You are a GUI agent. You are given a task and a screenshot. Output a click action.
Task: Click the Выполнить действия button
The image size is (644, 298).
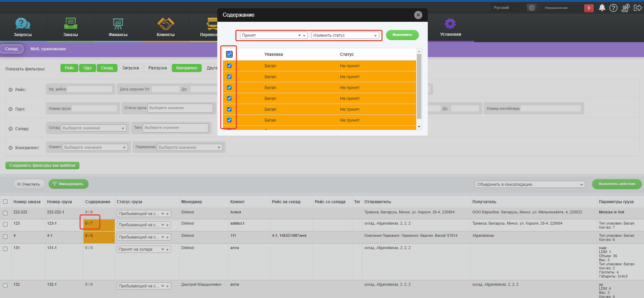(617, 184)
